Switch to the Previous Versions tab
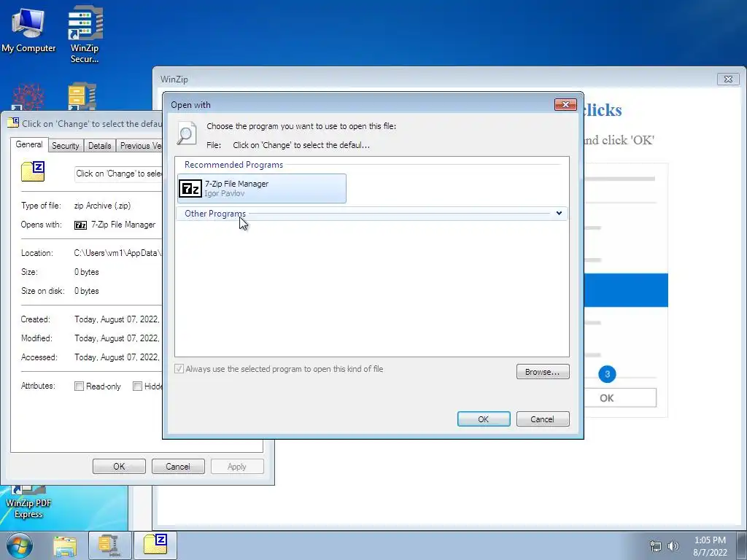 [139, 146]
